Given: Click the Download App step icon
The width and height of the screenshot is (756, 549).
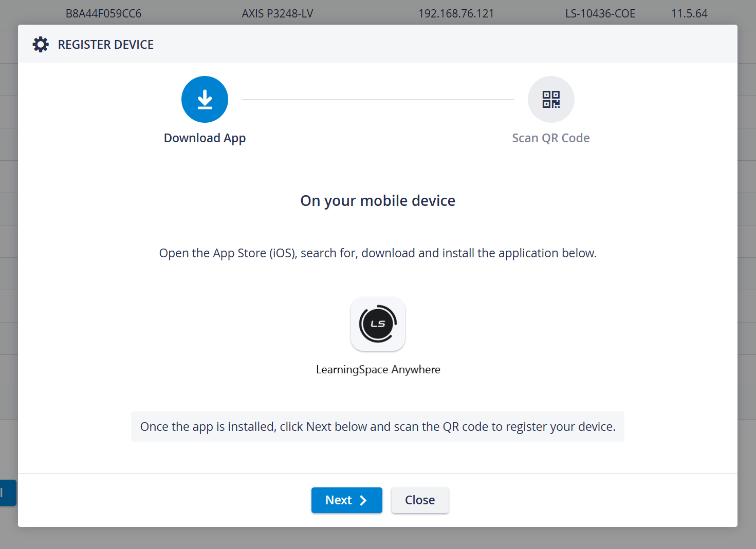Looking at the screenshot, I should (205, 100).
